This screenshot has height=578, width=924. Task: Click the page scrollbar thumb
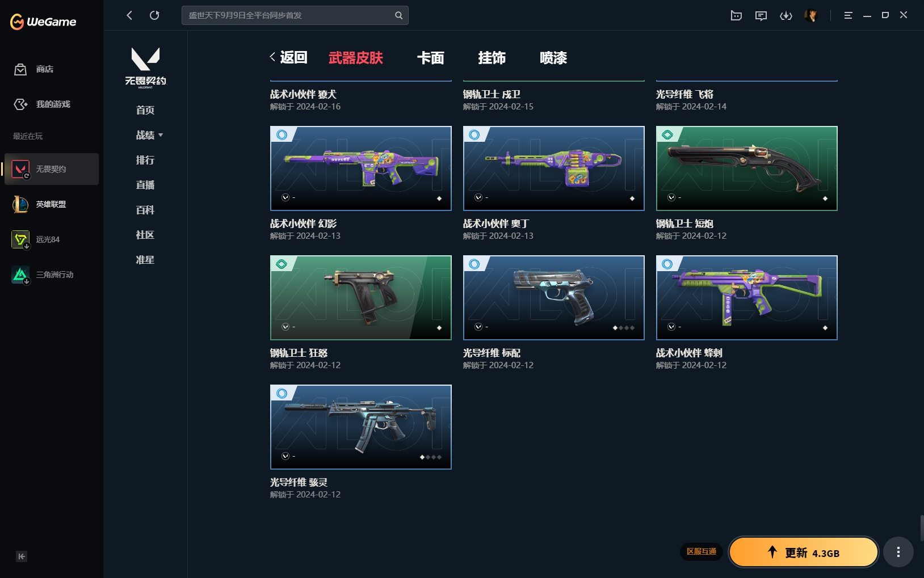[x=922, y=528]
